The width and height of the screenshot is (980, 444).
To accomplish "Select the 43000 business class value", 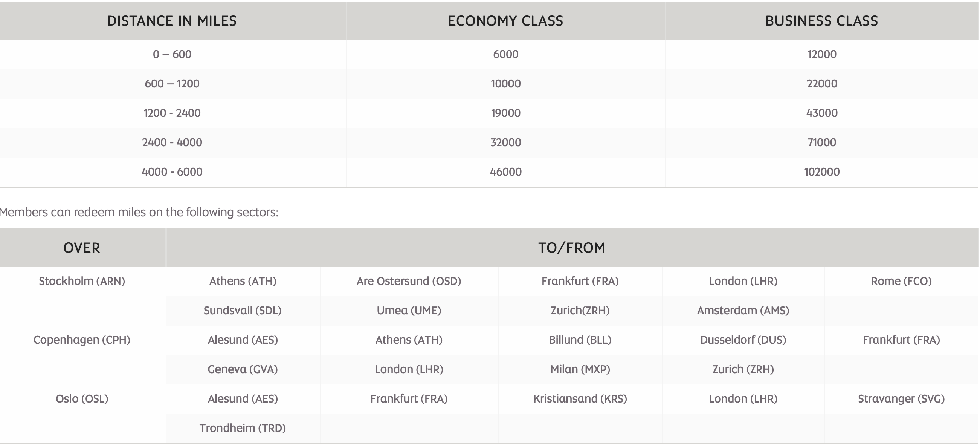I will point(821,113).
